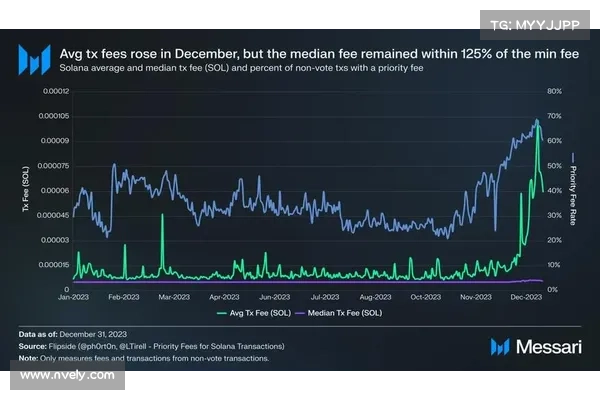Click the Jun-2023 x-axis label
Image resolution: width=600 pixels, height=400 pixels.
pyautogui.click(x=275, y=297)
